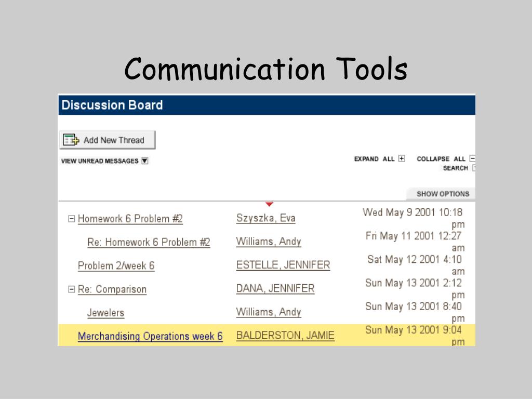The width and height of the screenshot is (532, 399).
Task: Click the COLLAPSE ALL text
Action: 441,159
